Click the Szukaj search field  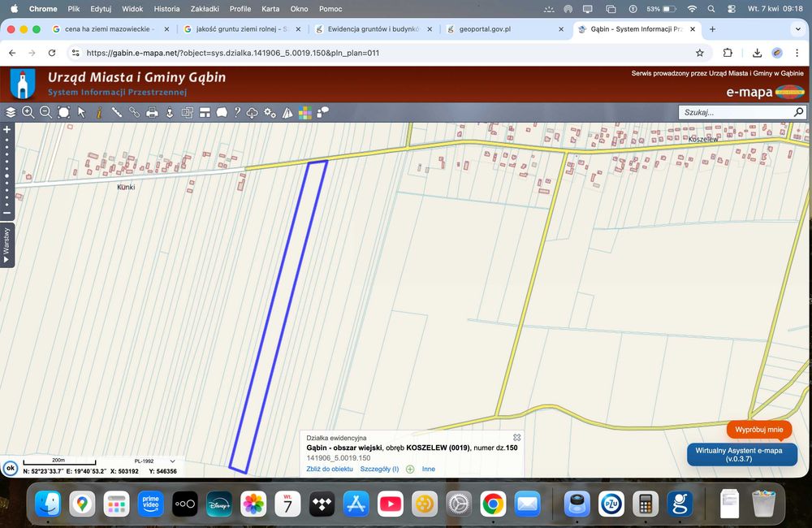point(736,112)
